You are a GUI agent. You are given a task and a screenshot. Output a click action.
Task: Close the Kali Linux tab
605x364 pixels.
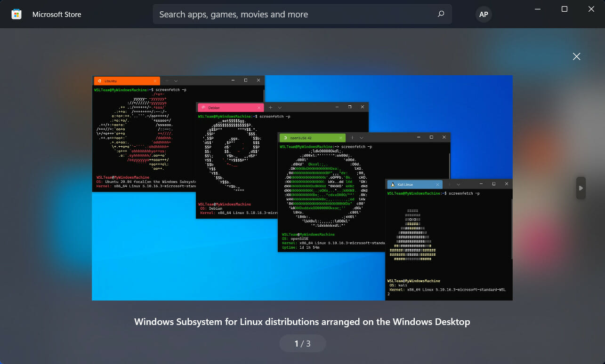pyautogui.click(x=437, y=184)
